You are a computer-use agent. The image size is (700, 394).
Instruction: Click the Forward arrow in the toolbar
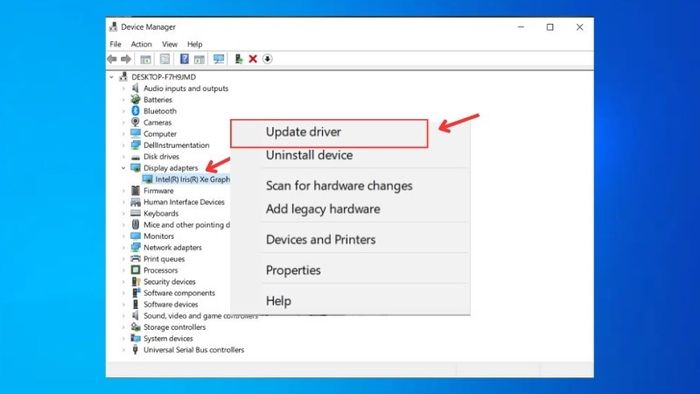[126, 59]
